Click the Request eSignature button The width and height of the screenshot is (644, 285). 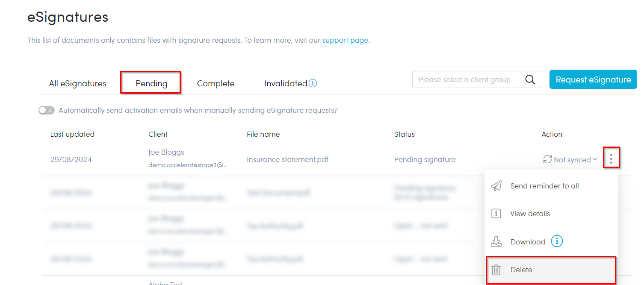[593, 79]
